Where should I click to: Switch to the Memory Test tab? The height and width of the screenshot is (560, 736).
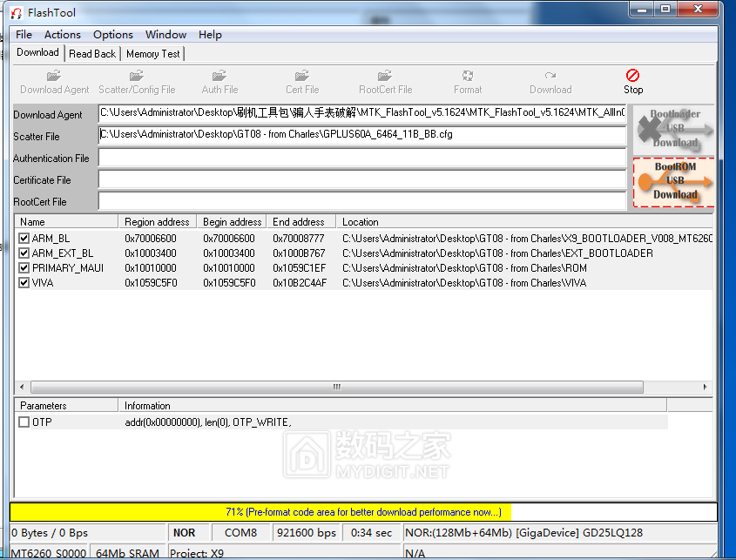point(153,54)
